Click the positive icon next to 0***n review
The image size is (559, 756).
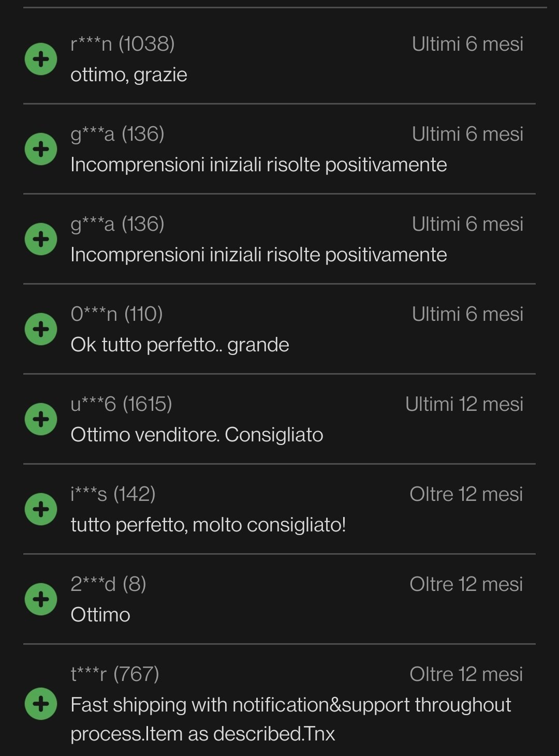pyautogui.click(x=41, y=329)
